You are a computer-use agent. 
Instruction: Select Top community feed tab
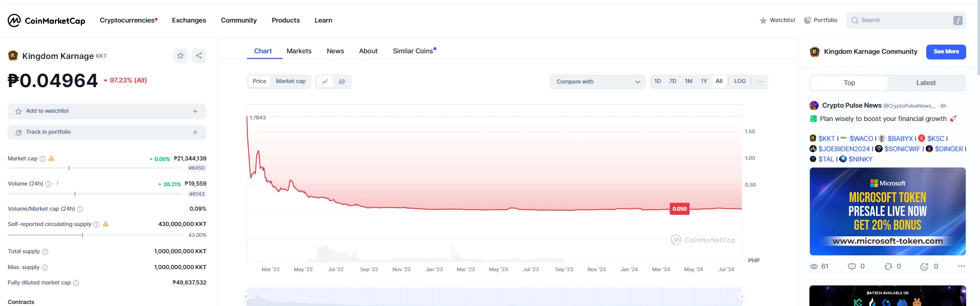[x=849, y=83]
